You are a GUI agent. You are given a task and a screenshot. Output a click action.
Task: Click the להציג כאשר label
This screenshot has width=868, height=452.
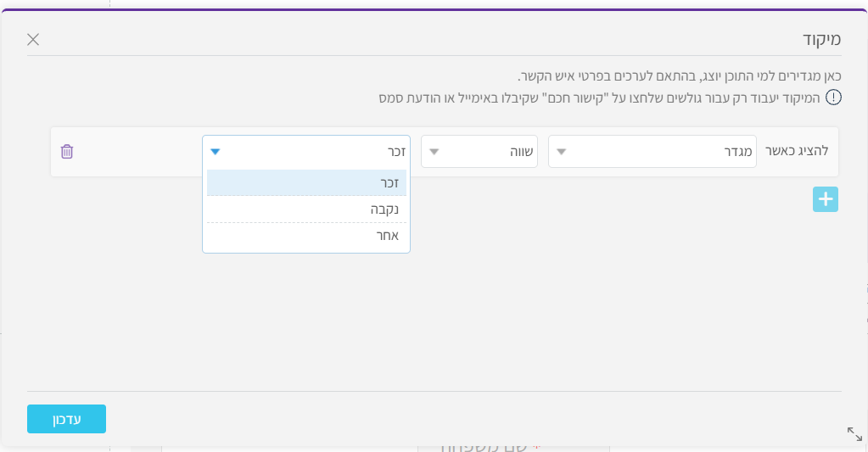click(x=797, y=151)
